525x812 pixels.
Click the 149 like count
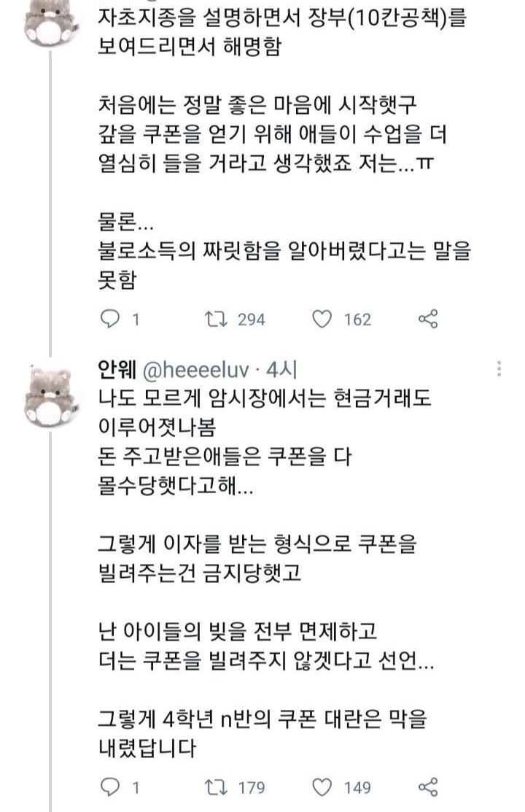point(357,787)
